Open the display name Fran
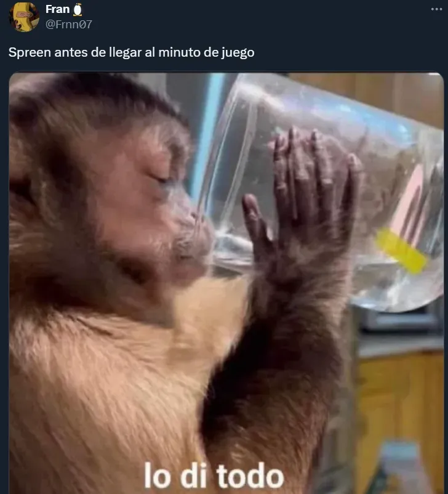Screen dimensions: 448x494 click(x=58, y=9)
